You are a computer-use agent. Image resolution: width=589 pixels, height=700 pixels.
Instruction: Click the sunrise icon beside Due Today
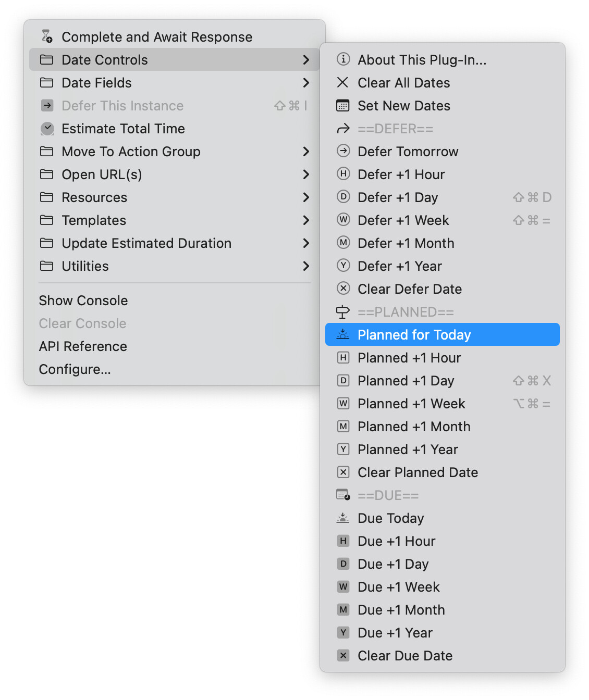(343, 518)
